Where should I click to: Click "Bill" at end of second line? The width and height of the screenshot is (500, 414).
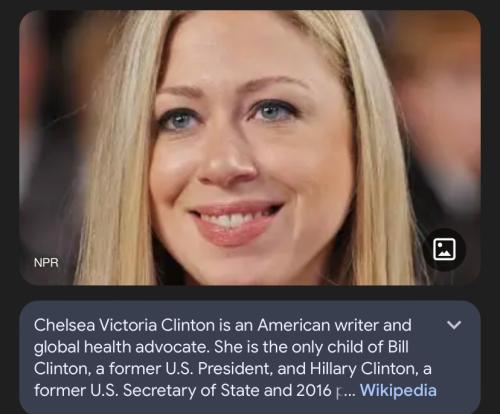(398, 347)
